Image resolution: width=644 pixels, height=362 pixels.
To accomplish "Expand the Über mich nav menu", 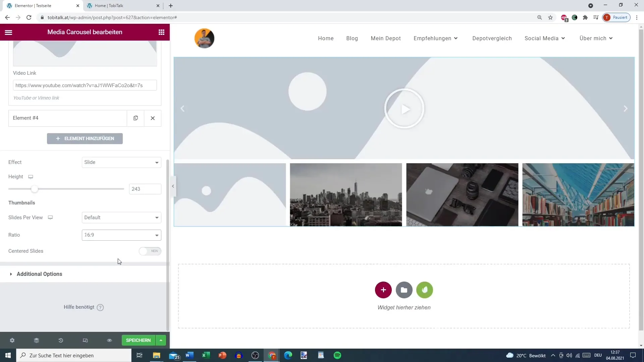I will [596, 38].
